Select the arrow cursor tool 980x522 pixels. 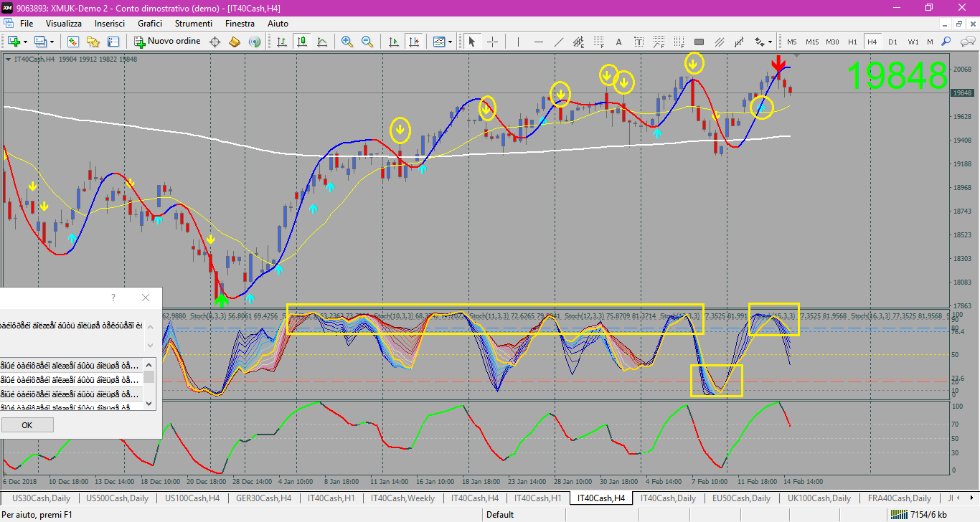pos(472,42)
